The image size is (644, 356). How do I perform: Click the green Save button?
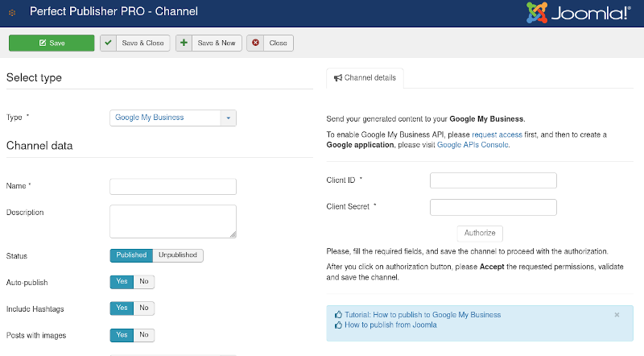pyautogui.click(x=52, y=43)
